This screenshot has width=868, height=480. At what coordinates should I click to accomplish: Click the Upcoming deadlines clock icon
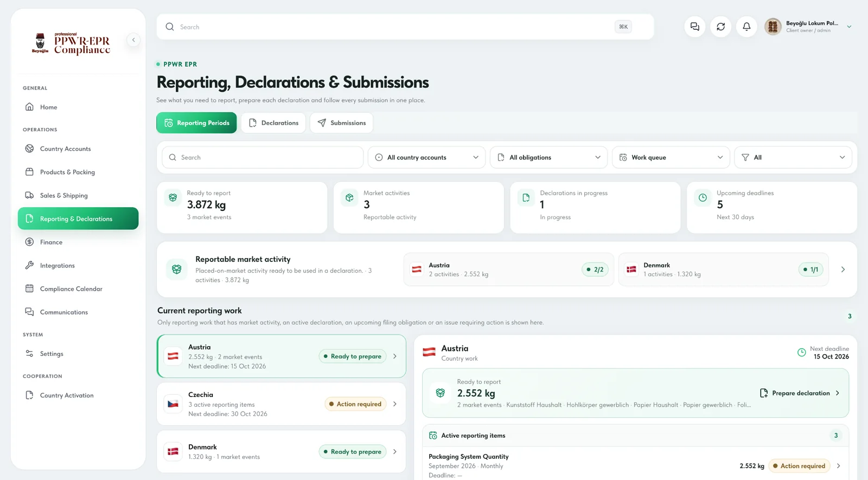pos(703,198)
